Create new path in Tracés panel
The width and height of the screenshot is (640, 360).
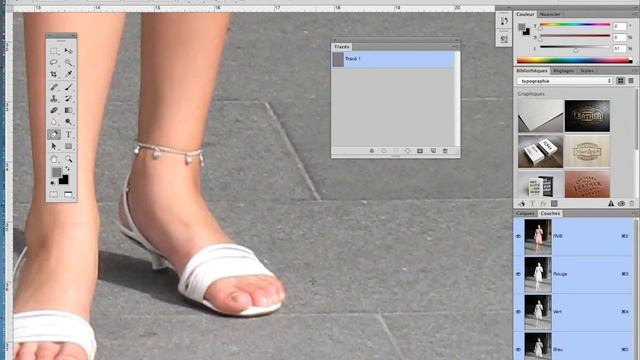[433, 151]
